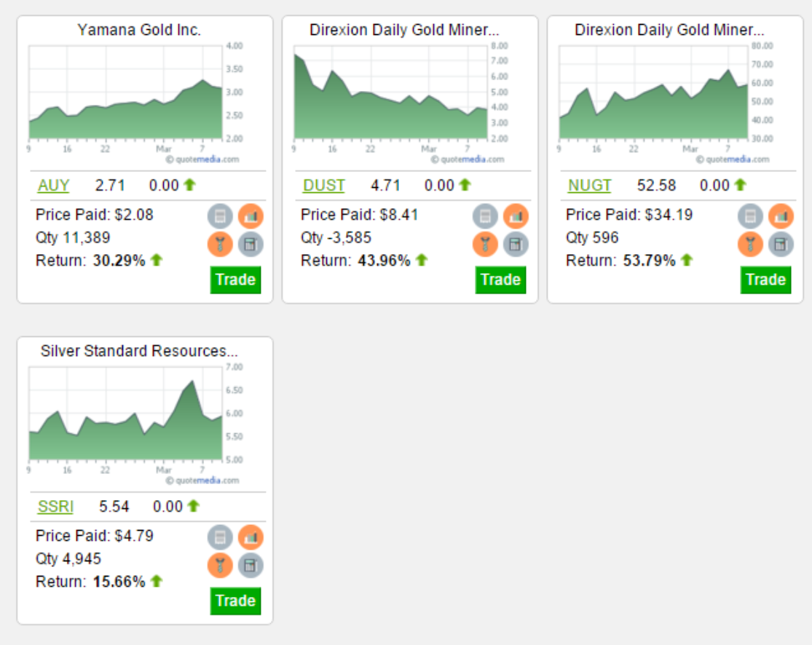The width and height of the screenshot is (812, 645).
Task: Click 'Price Paid: $4.79' text
Action: click(94, 536)
